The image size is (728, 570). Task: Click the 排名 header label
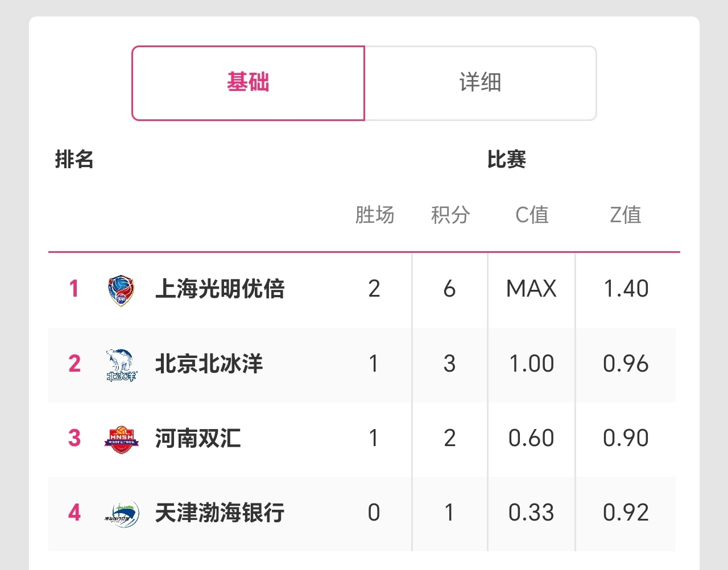tap(74, 159)
